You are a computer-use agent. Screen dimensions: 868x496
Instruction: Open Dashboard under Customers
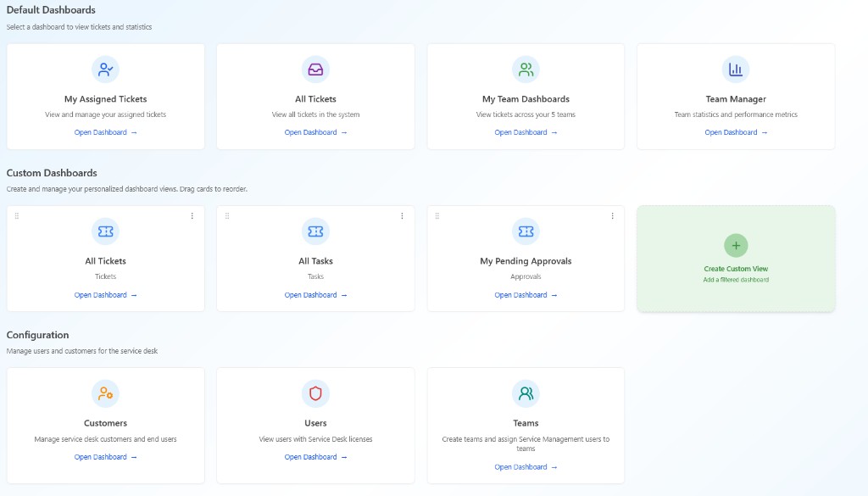pos(105,456)
